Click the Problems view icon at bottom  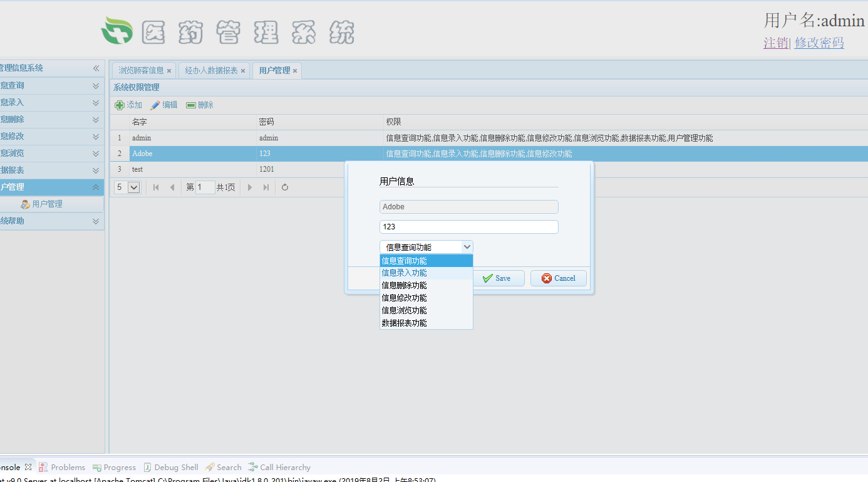[42, 467]
